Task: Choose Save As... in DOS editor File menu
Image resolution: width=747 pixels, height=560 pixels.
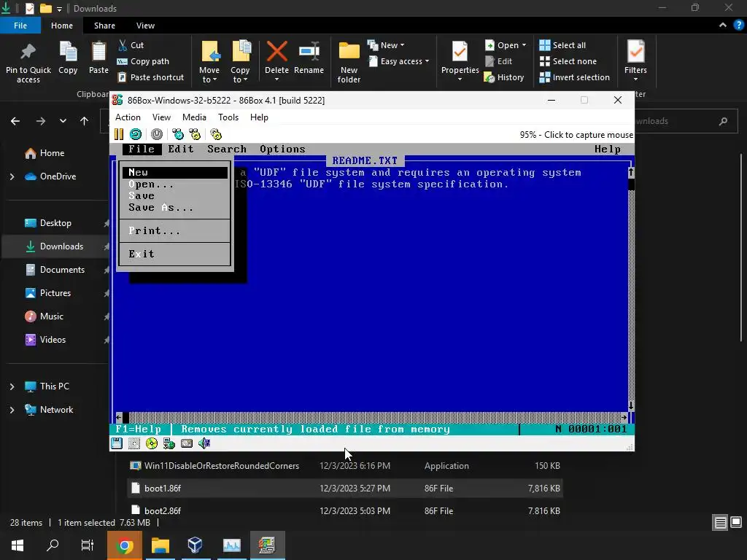Action: coord(160,208)
